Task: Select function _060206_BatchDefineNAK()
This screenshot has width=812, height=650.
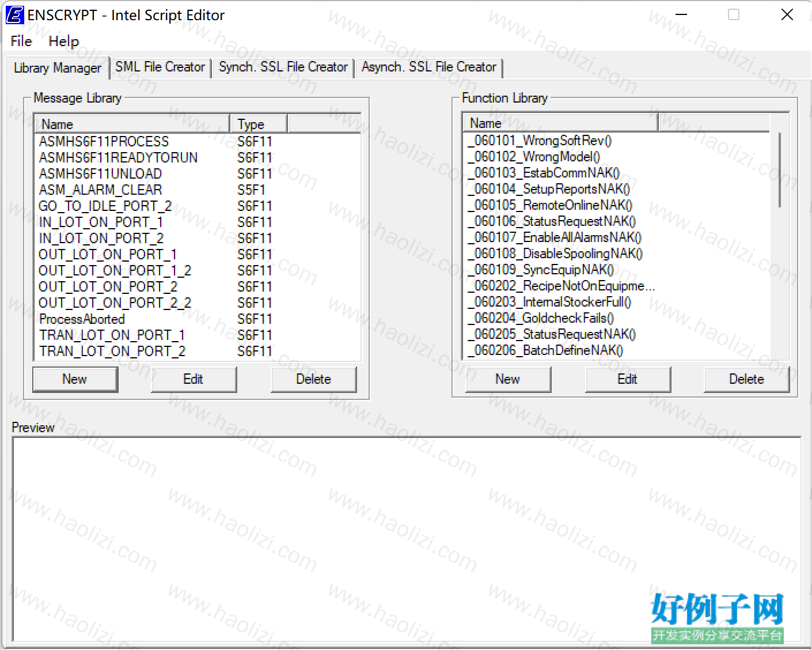Action: click(545, 350)
